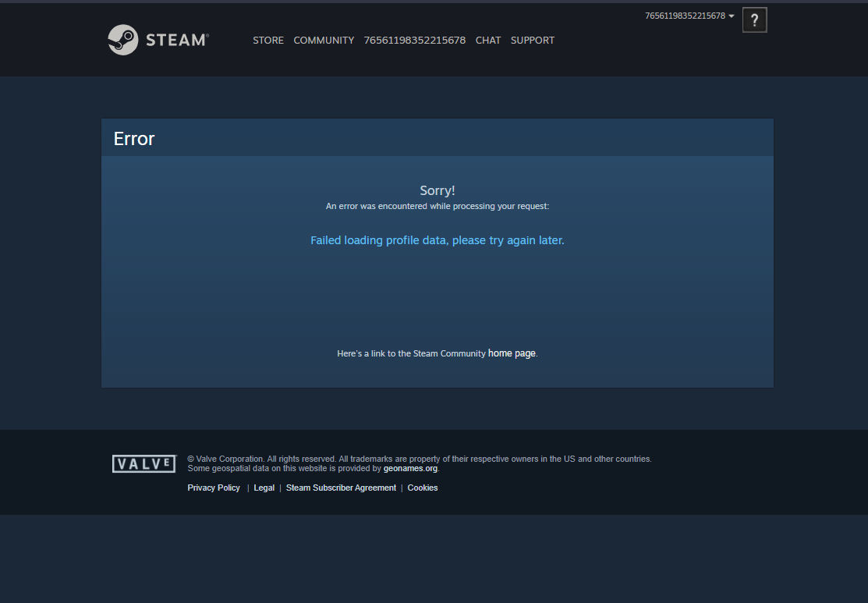The height and width of the screenshot is (603, 868).
Task: Click the Valve Corporation copyright text
Action: (x=419, y=459)
